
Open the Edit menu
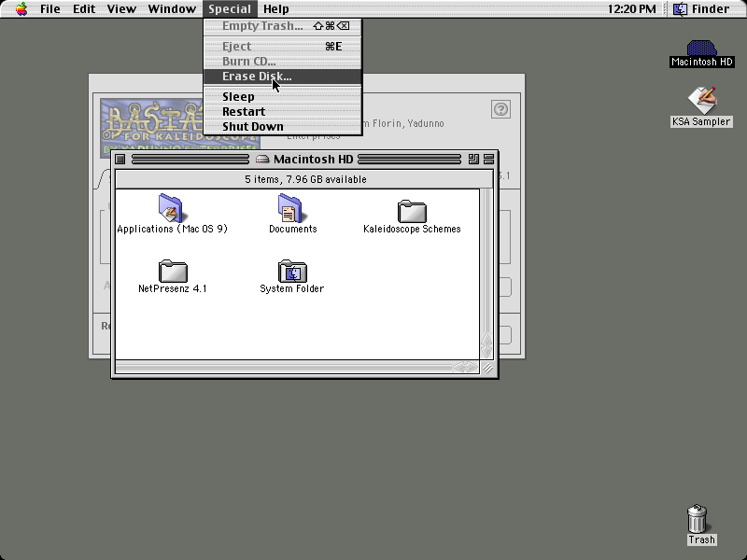coord(84,8)
